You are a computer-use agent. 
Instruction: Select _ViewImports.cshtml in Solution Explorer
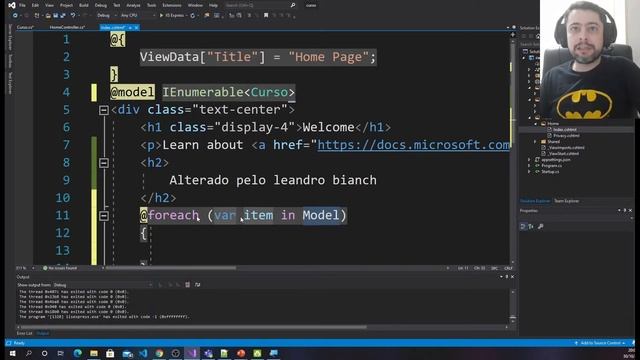(x=565, y=148)
